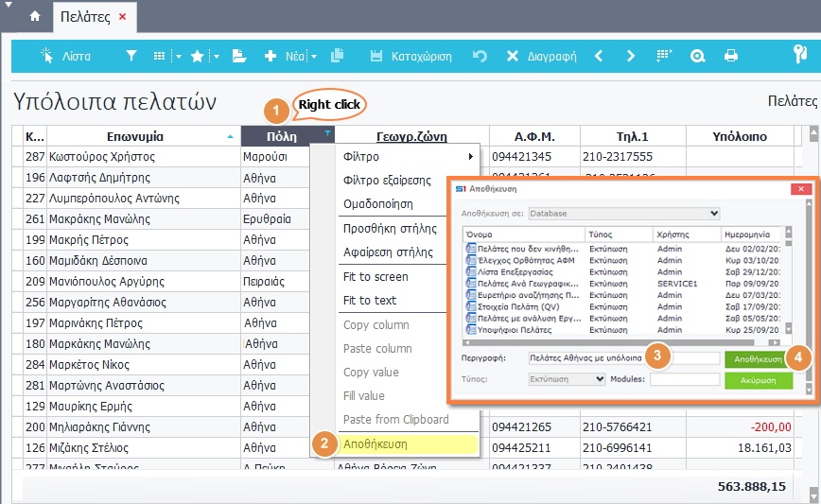Click the green Αποθήκευση button
The width and height of the screenshot is (821, 504).
[757, 359]
